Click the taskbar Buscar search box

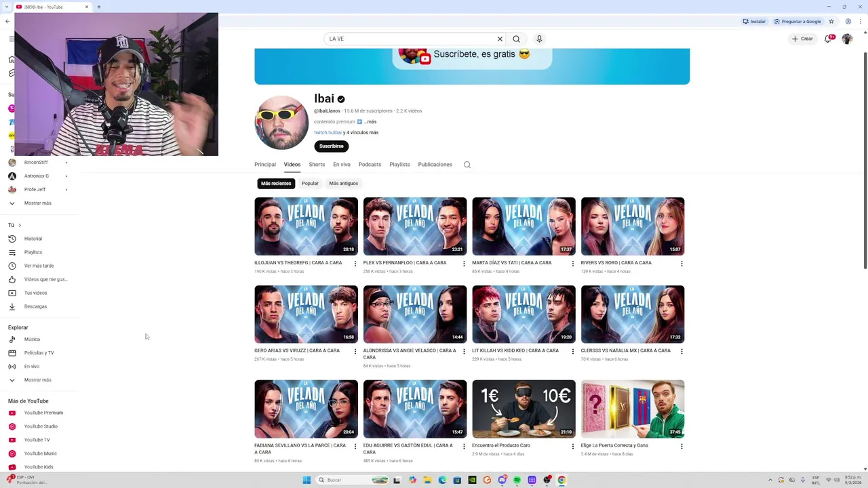352,480
